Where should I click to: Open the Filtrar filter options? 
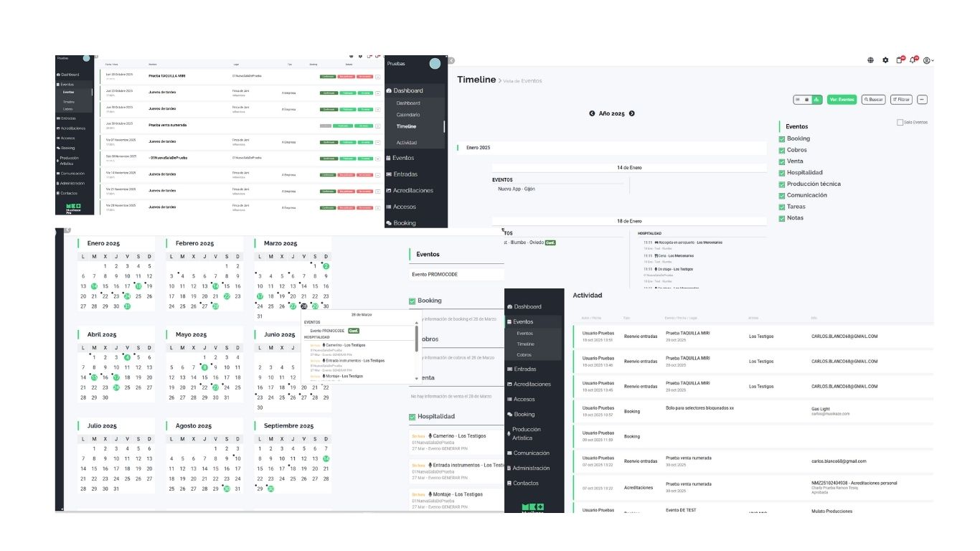(900, 100)
